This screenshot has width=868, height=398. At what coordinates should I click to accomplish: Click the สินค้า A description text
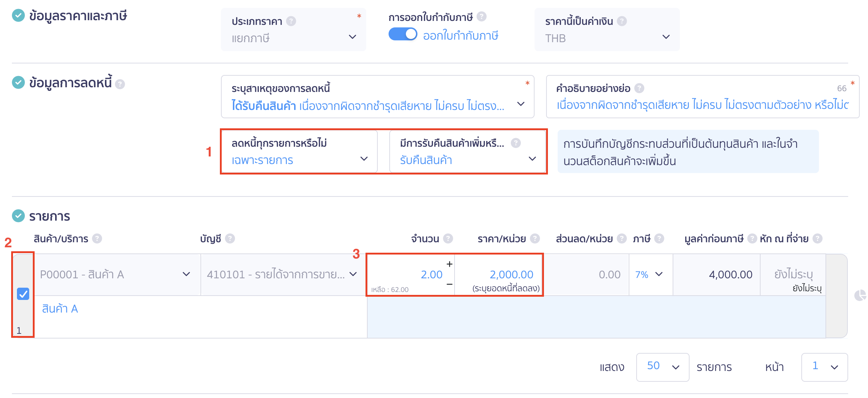(60, 309)
